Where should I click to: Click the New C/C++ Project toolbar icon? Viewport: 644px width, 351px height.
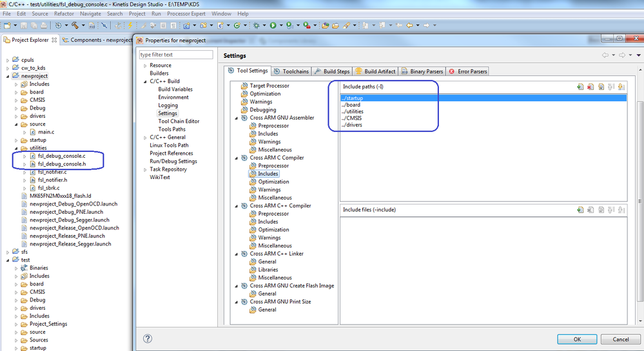pyautogui.click(x=186, y=26)
